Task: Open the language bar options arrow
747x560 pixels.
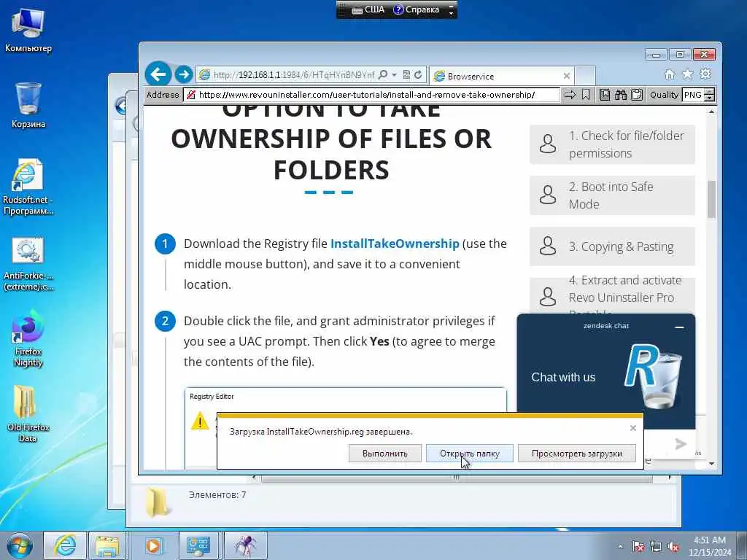Action: tap(451, 12)
